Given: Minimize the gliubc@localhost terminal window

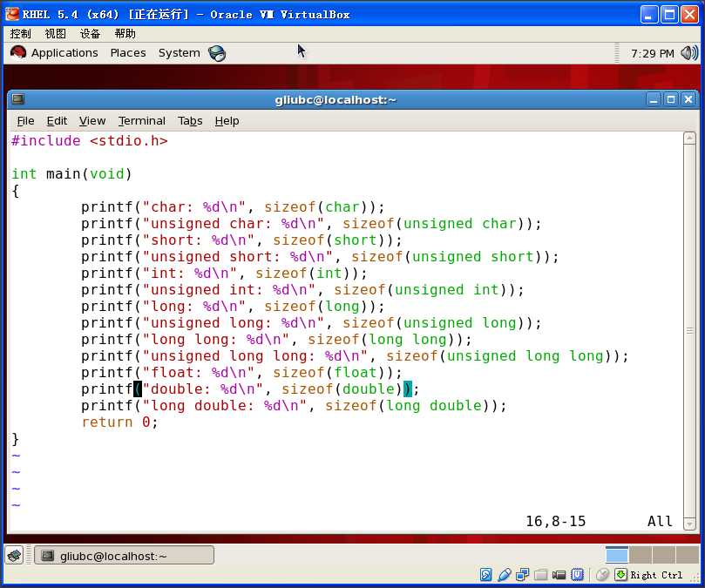Looking at the screenshot, I should 654,99.
